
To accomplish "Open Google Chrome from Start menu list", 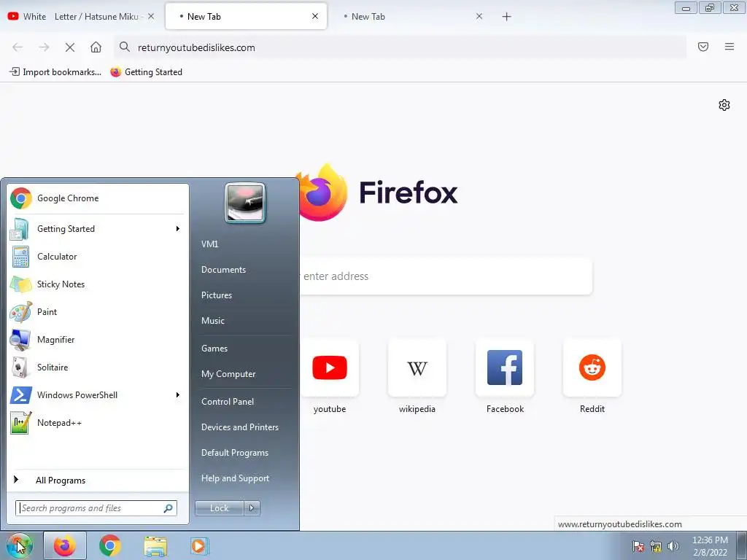I will (x=98, y=198).
